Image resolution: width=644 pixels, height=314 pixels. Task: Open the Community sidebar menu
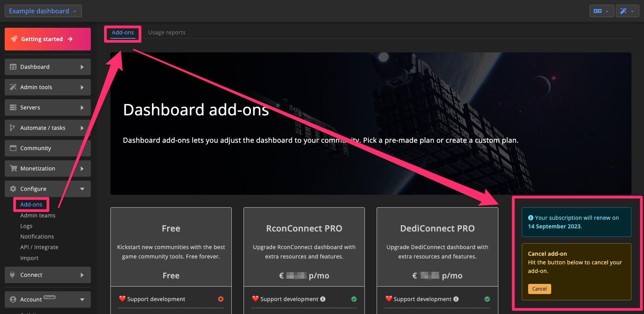pos(48,148)
